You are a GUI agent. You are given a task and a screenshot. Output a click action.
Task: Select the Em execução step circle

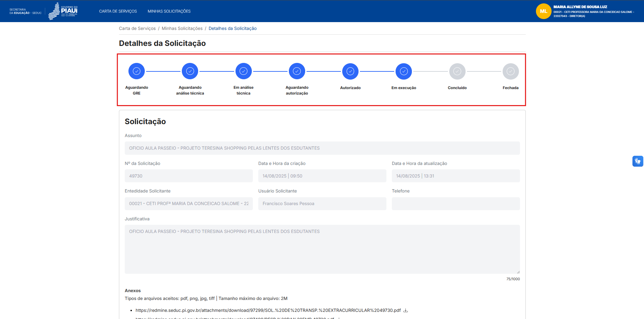404,71
